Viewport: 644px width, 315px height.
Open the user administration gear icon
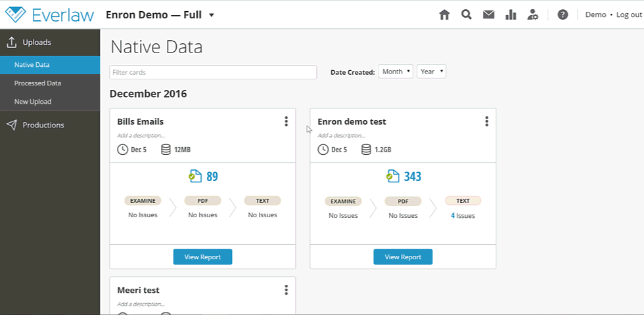(x=533, y=14)
